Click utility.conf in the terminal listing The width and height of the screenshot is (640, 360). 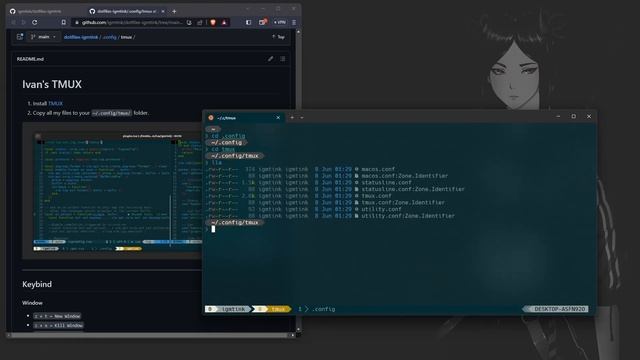[381, 209]
